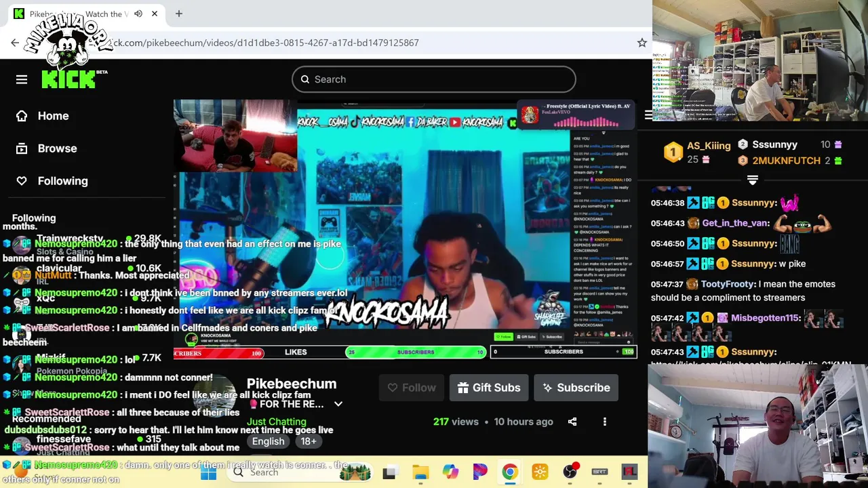Viewport: 868px width, 488px height.
Task: Click the Kick search field
Action: tap(434, 79)
